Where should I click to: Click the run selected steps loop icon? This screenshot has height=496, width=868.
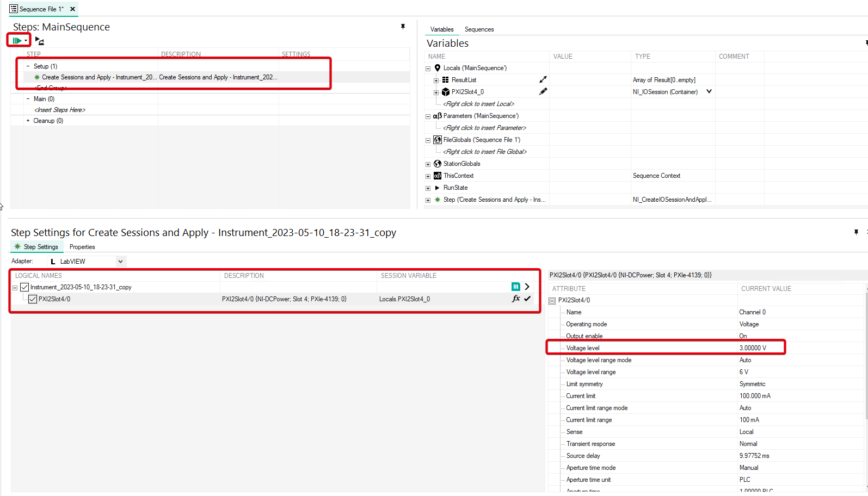coord(39,40)
